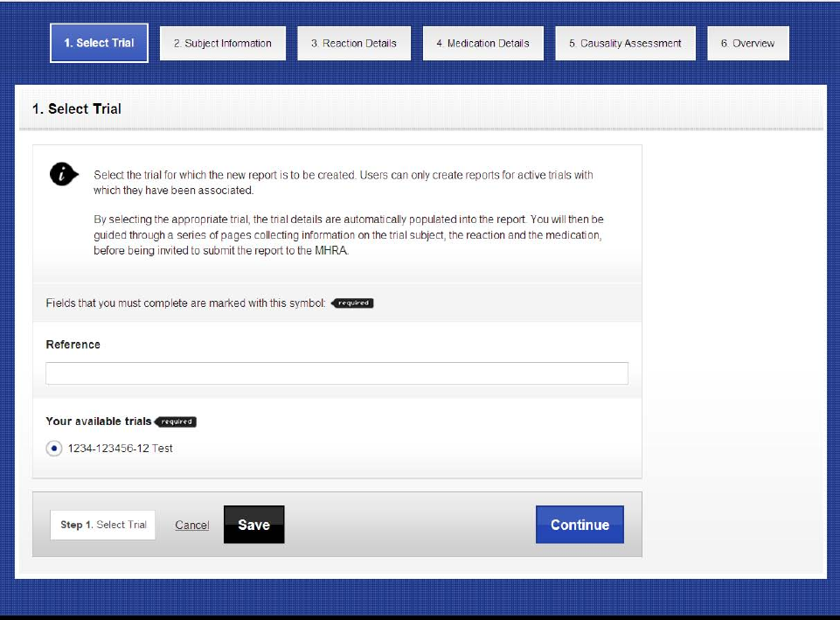The width and height of the screenshot is (840, 620).
Task: Click the Cancel link
Action: pos(191,526)
